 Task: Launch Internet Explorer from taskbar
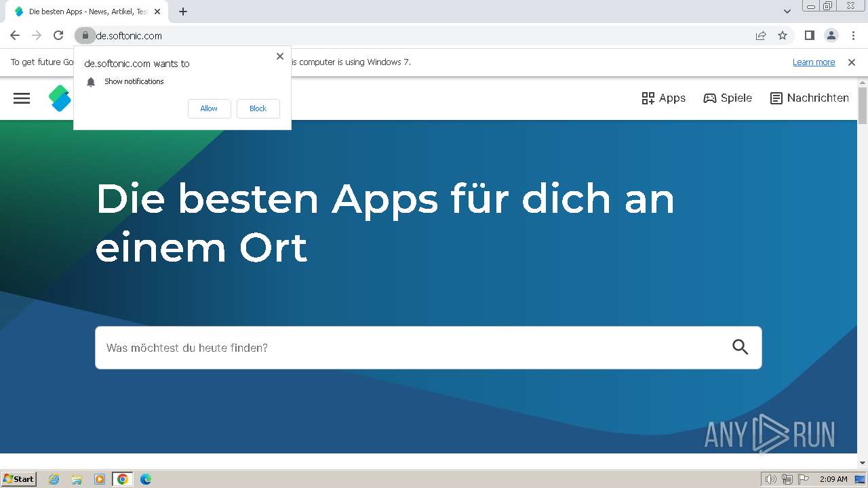point(54,479)
